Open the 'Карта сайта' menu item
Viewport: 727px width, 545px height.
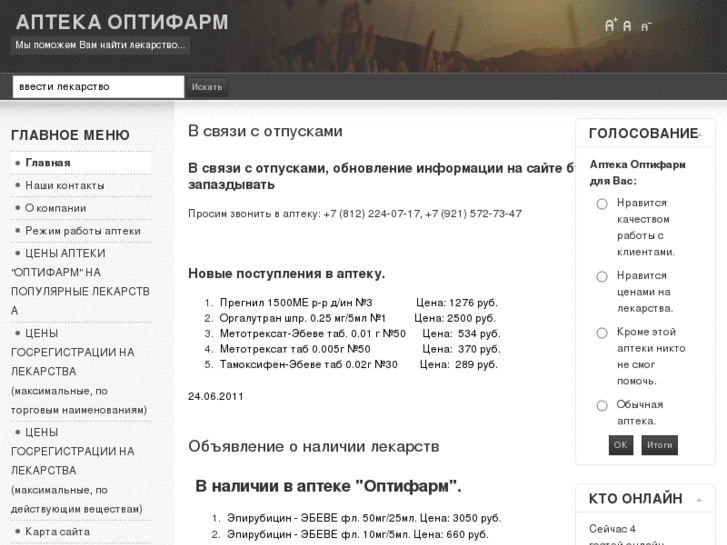coord(57,532)
